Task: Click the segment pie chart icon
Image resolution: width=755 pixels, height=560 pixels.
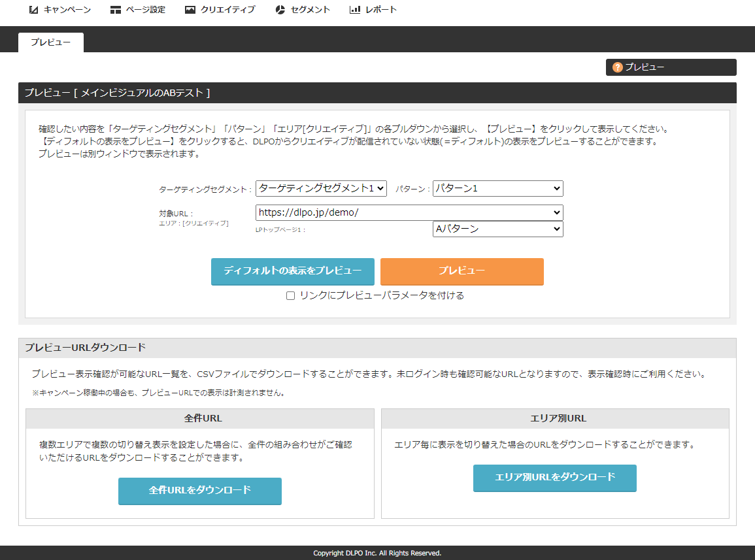Action: tap(280, 10)
